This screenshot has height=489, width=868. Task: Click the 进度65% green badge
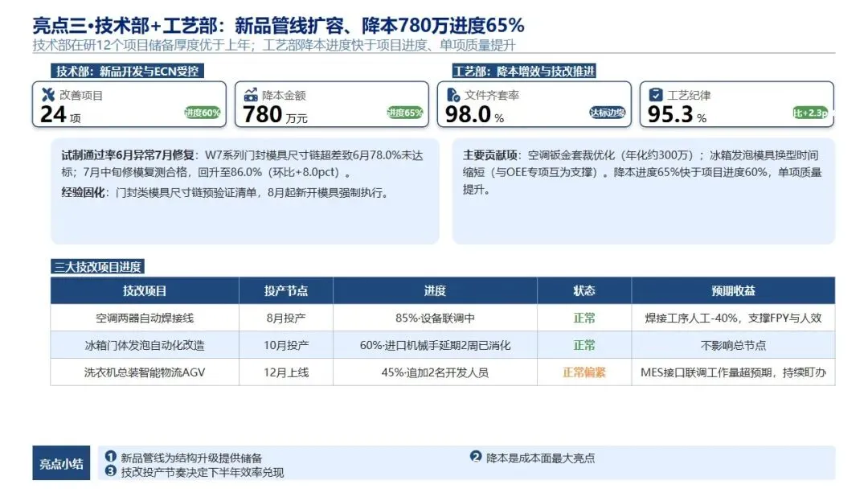(x=405, y=113)
